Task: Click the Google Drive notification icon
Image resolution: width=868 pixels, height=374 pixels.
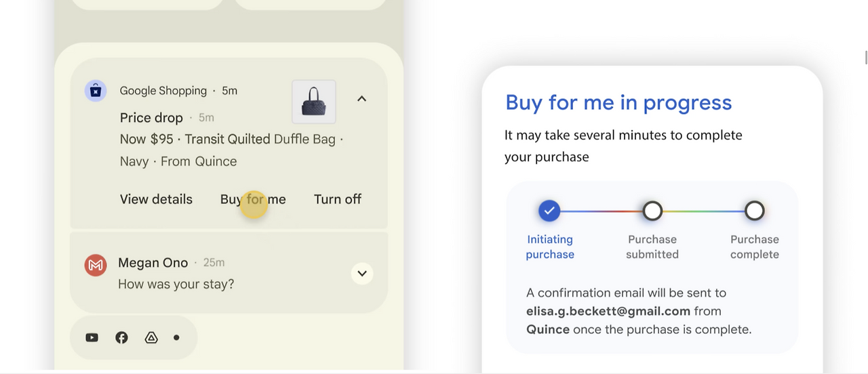Action: coord(151,337)
